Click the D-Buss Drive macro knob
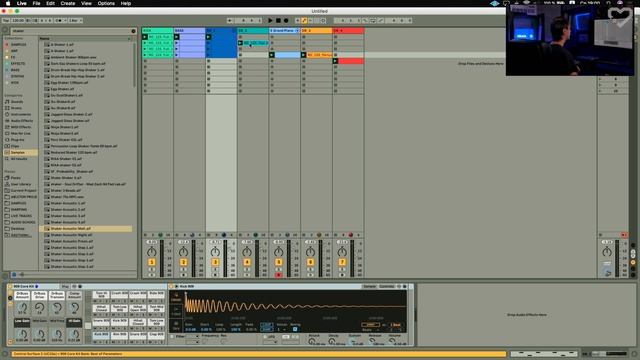Viewport: 640px width, 360px height. coord(40,308)
